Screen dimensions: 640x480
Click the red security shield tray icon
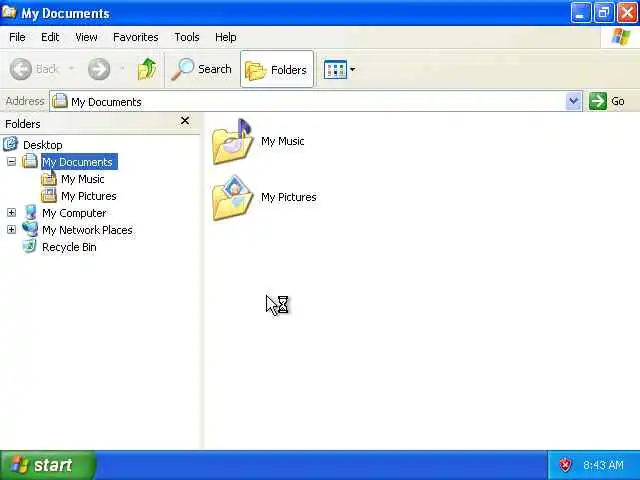tap(565, 465)
